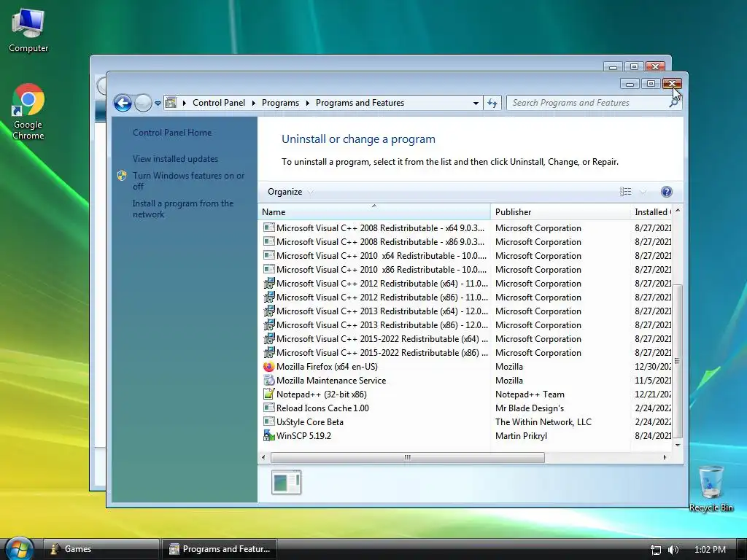The image size is (747, 560).
Task: Select Visual C++ 2010 x64 icon
Action: click(268, 256)
